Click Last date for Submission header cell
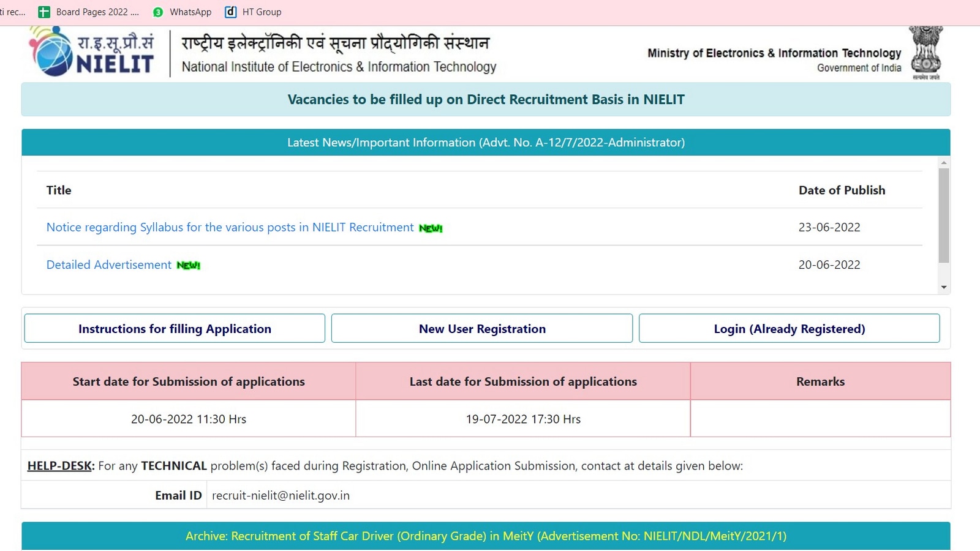The image size is (980, 551). [523, 381]
